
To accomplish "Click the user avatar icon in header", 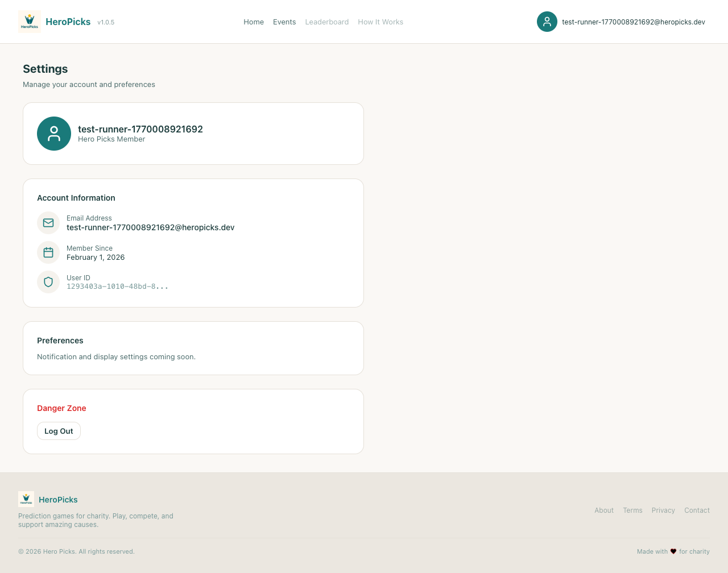I will click(547, 22).
